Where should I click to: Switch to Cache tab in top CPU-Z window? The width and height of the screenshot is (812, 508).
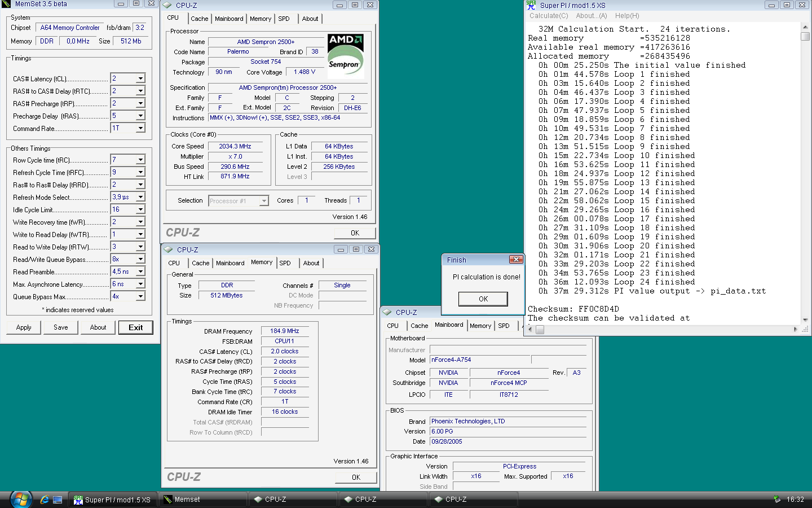coord(200,19)
